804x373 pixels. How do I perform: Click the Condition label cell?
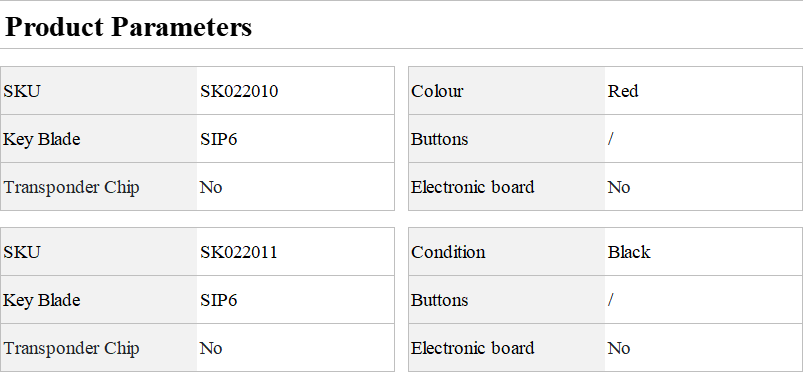click(507, 252)
